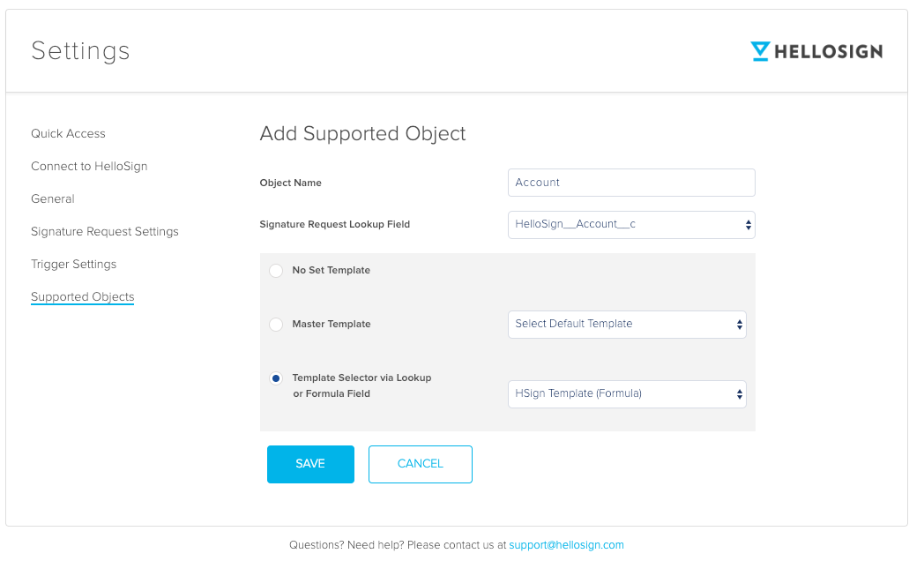The height and width of the screenshot is (561, 924).
Task: Select Template Selector via Lookup radio button
Action: (x=276, y=378)
